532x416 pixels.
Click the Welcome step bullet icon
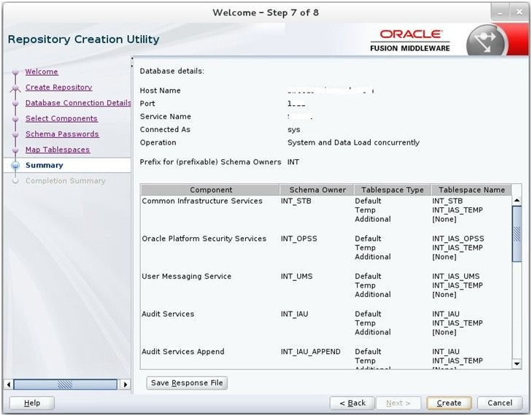[x=15, y=72]
